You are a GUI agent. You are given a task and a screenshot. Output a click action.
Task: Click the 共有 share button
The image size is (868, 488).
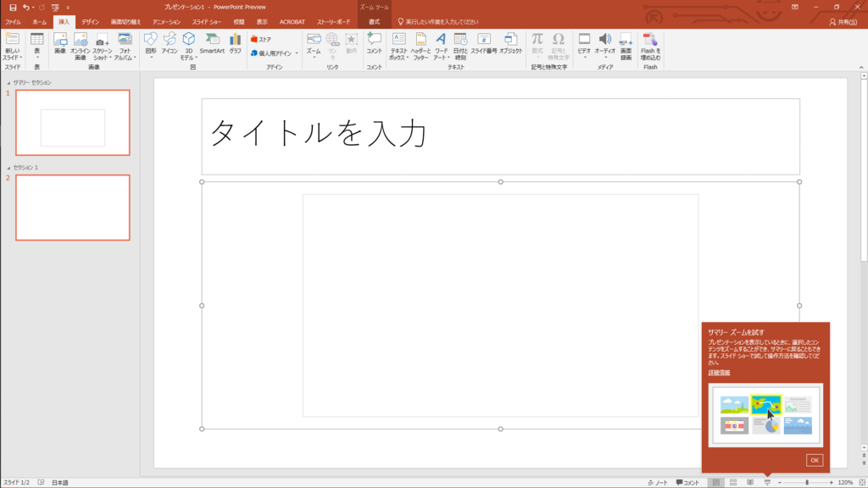[843, 22]
